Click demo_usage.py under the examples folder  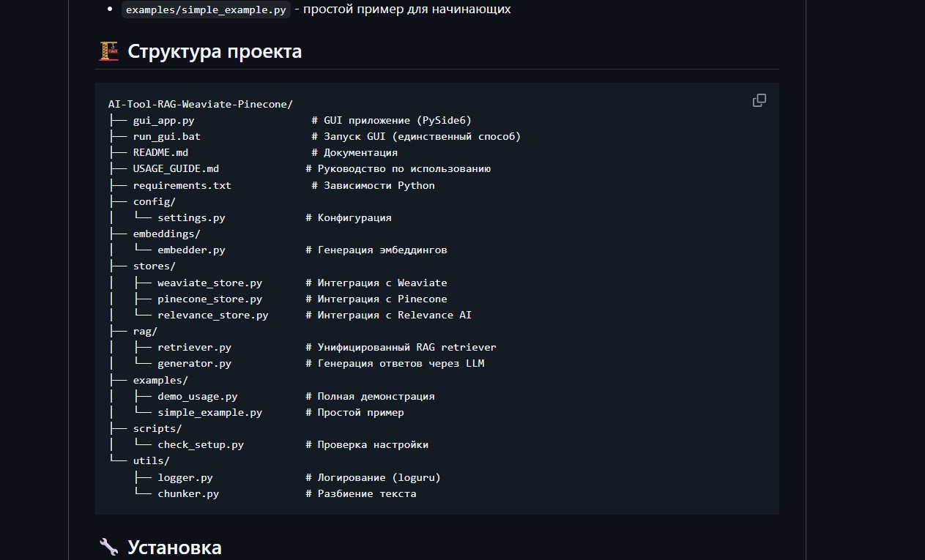(197, 396)
